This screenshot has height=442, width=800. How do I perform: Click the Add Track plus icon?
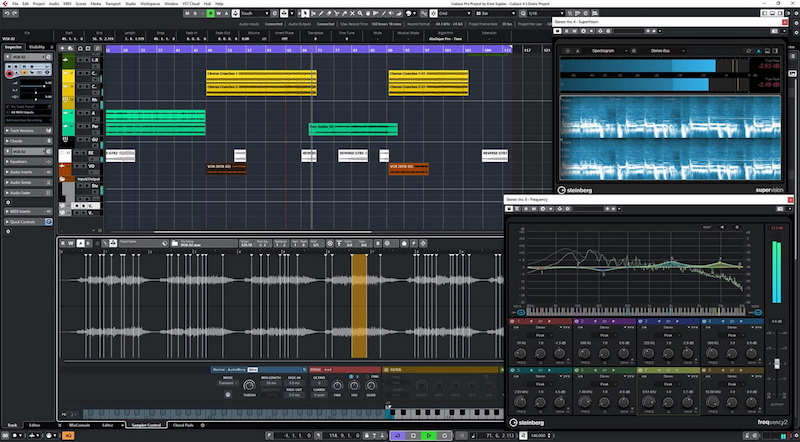[x=64, y=46]
